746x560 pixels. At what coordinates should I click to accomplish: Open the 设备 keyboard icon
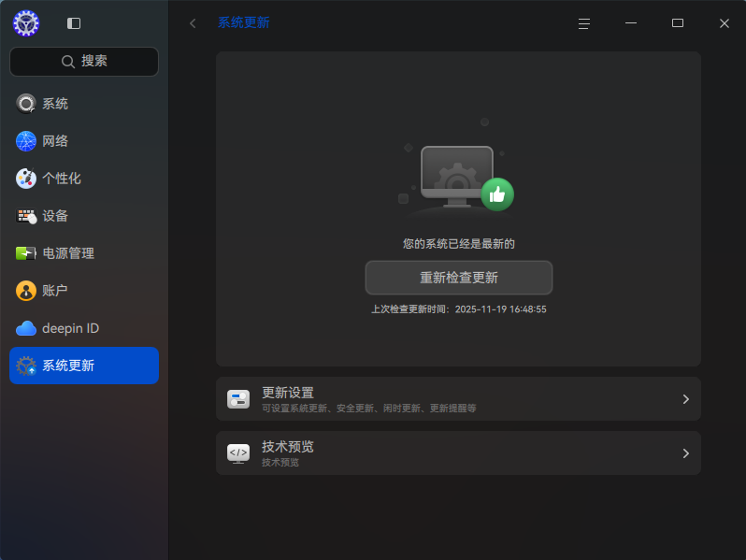25,216
